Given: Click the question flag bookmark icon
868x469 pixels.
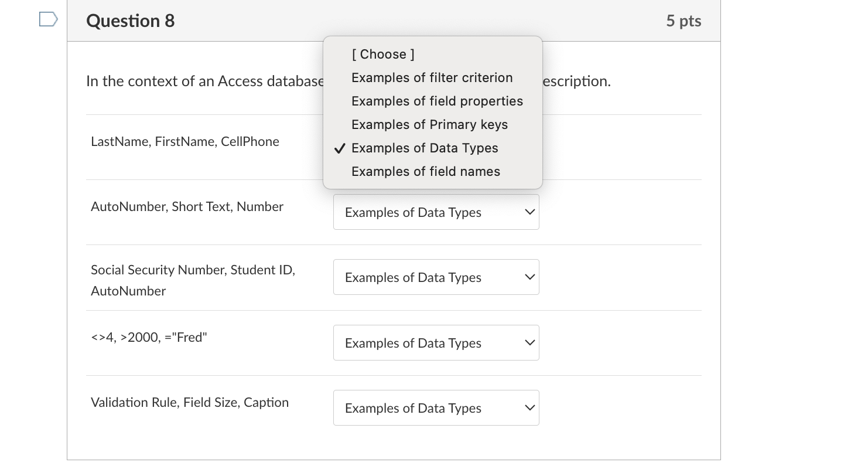Looking at the screenshot, I should coord(47,19).
